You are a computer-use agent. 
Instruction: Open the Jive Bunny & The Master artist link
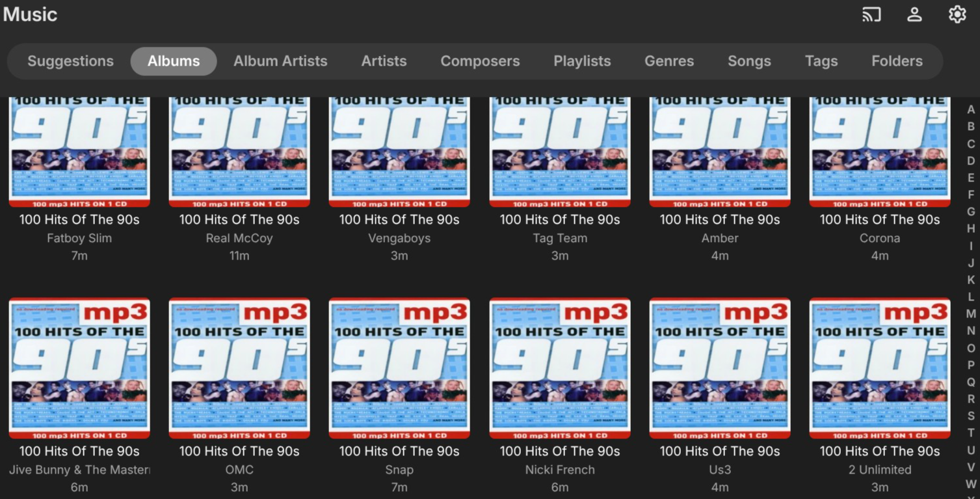[79, 470]
